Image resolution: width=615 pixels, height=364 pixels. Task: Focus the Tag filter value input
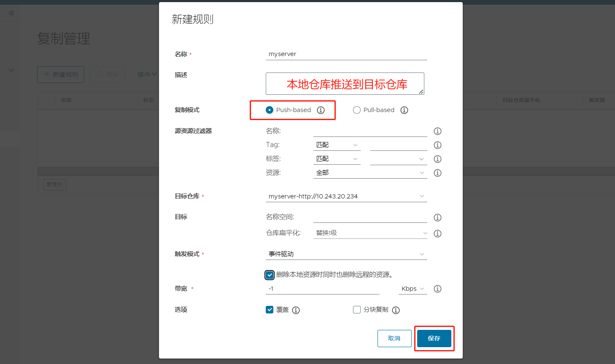coord(399,145)
